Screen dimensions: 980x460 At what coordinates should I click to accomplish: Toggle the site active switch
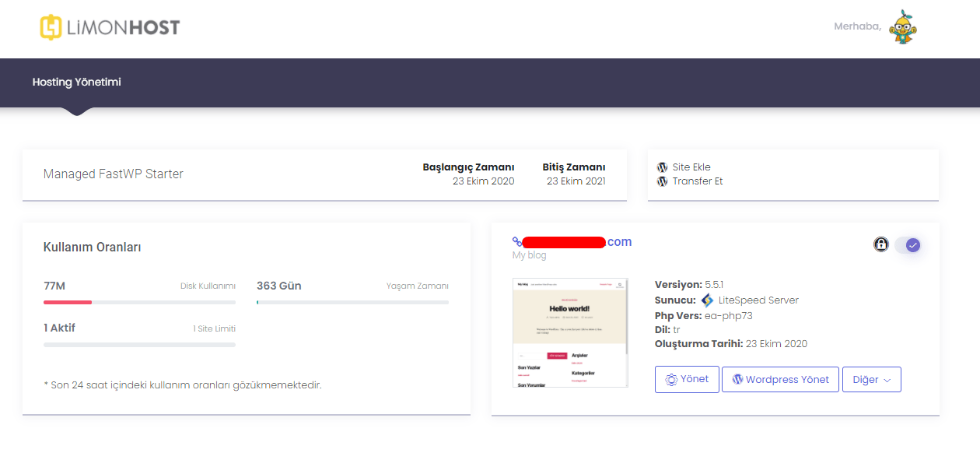point(908,245)
